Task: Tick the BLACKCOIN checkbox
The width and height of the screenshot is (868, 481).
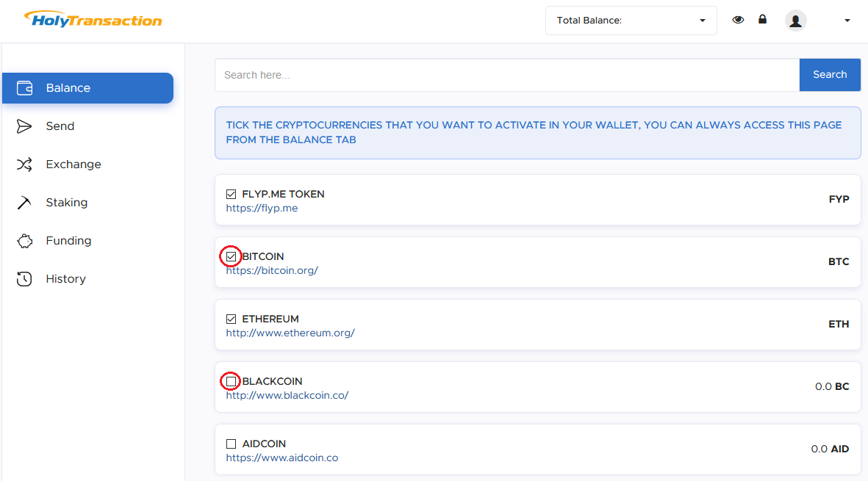Action: coord(231,381)
